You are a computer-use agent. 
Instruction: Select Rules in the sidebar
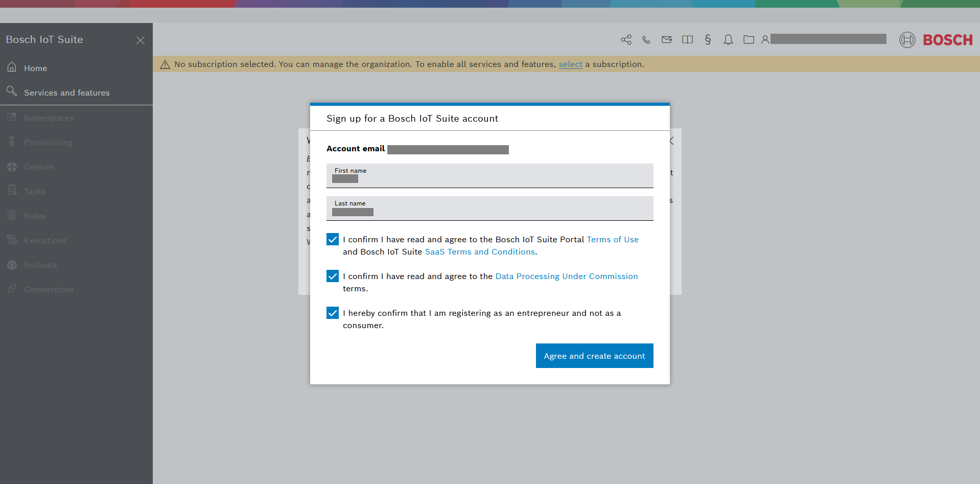(76, 216)
